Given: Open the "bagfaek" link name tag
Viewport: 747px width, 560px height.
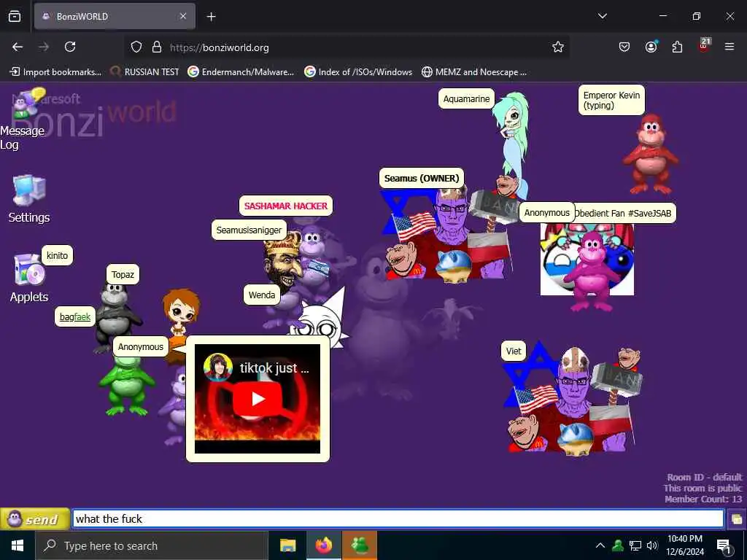Looking at the screenshot, I should tap(75, 316).
